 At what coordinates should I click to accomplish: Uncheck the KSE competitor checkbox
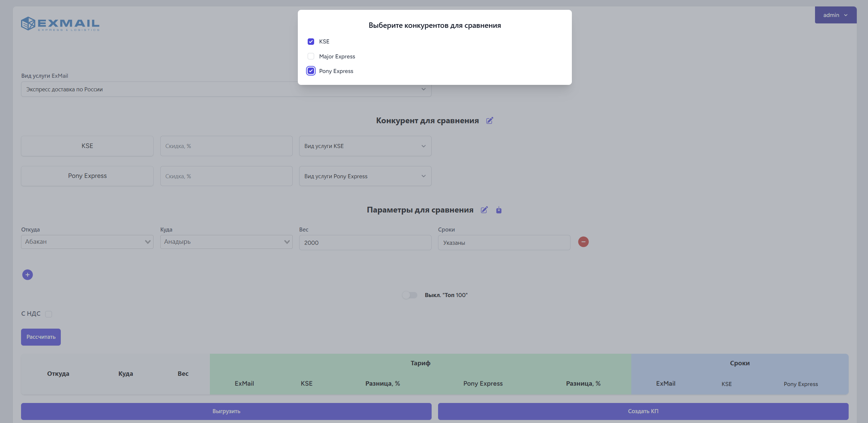[x=311, y=41]
